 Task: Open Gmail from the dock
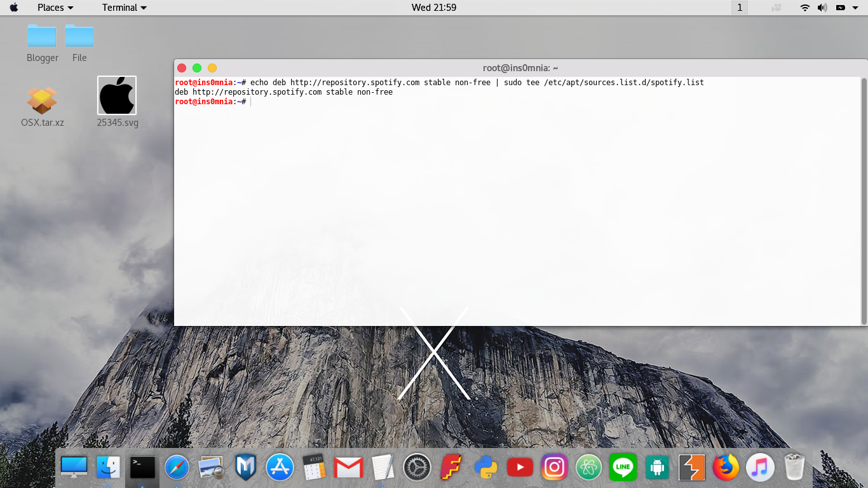348,467
